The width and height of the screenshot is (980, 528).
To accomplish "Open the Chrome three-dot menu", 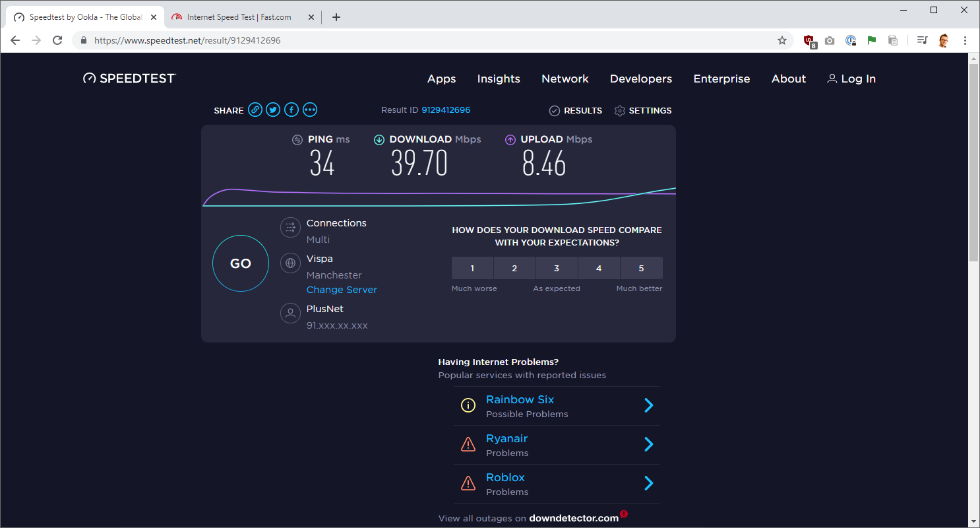I will click(x=965, y=40).
